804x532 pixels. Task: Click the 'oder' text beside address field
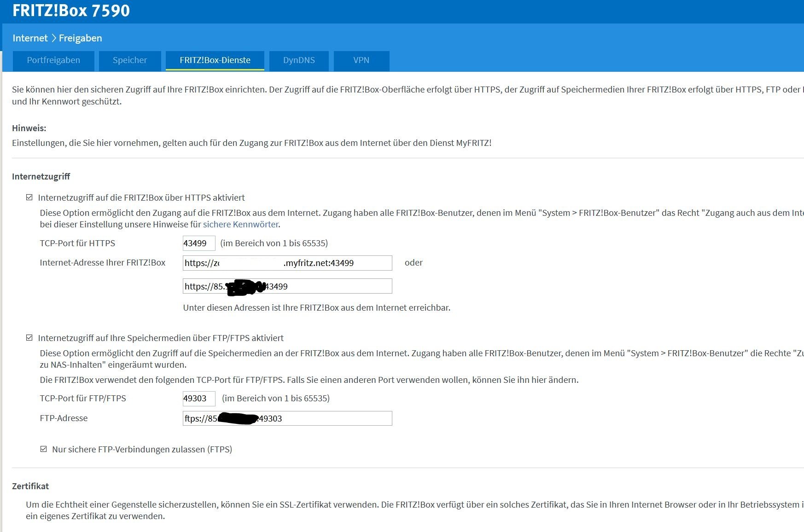pos(414,263)
